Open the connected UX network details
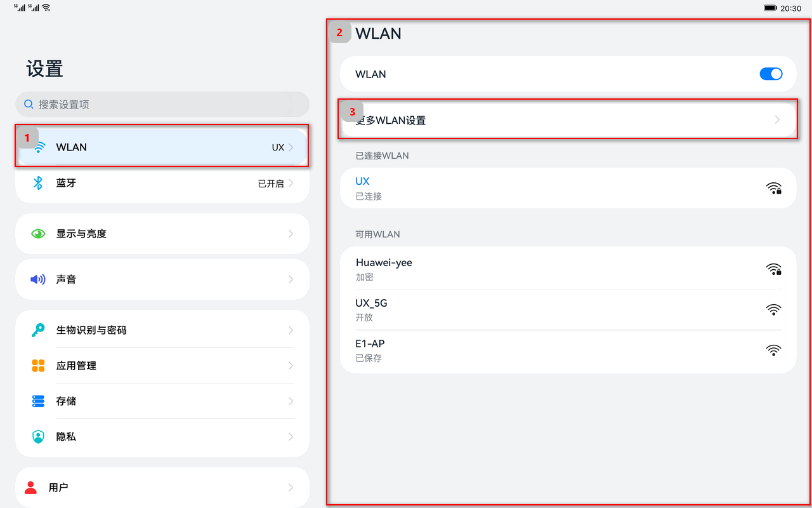812x508 pixels. click(568, 188)
